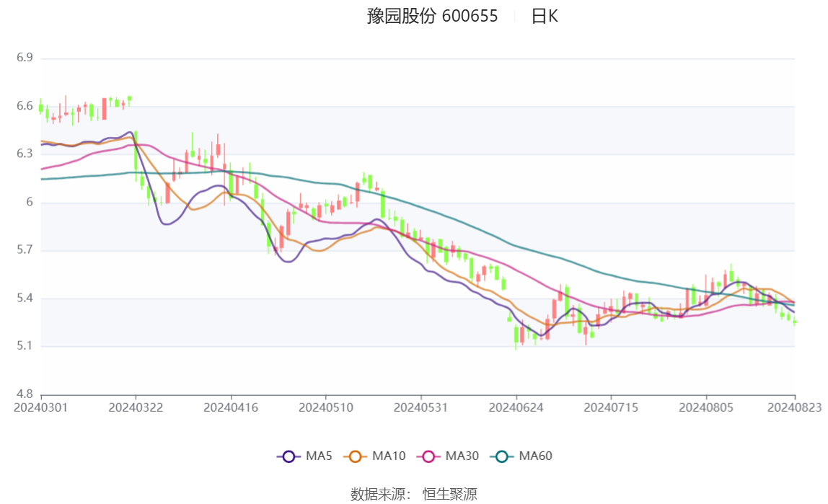Click the 20240301 date axis label
828x504 pixels.
[x=40, y=407]
